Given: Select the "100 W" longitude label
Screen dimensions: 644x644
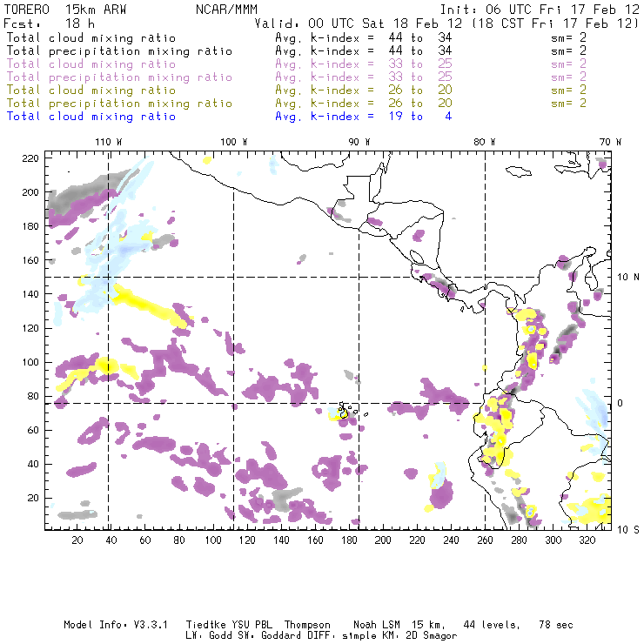Looking at the screenshot, I should coord(234,142).
